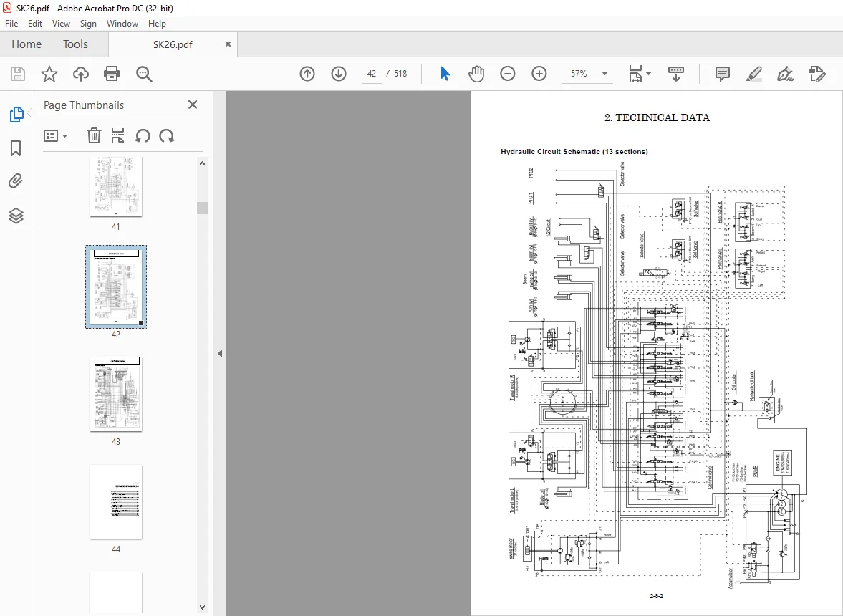The height and width of the screenshot is (616, 843).
Task: Close the SK26.pdf tab
Action: click(x=228, y=44)
